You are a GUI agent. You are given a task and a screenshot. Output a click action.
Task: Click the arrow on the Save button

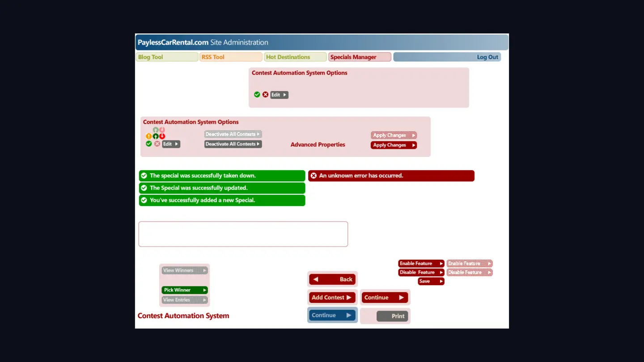click(x=441, y=282)
